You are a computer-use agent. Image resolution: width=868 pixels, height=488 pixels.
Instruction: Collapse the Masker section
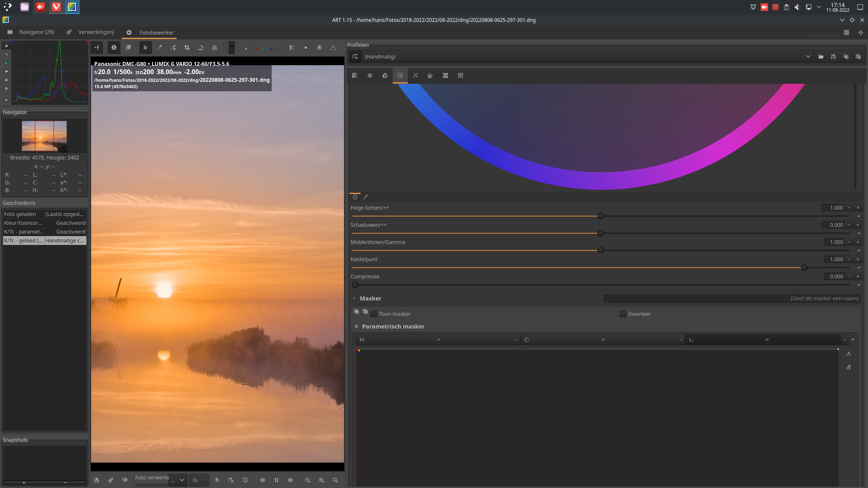point(354,298)
